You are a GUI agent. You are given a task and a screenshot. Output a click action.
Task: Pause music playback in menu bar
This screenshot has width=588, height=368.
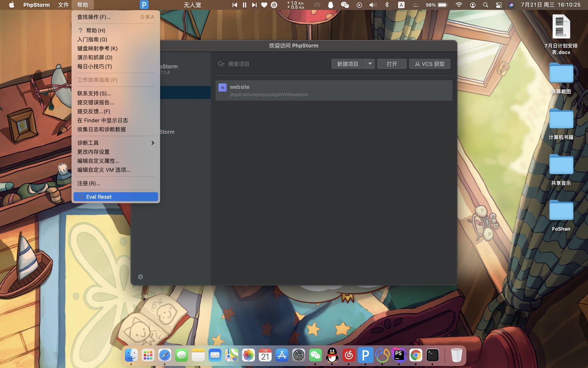(244, 5)
